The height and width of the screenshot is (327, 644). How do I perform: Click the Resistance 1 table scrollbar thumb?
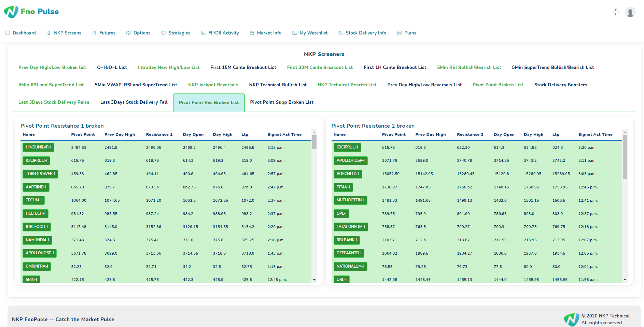tap(314, 142)
